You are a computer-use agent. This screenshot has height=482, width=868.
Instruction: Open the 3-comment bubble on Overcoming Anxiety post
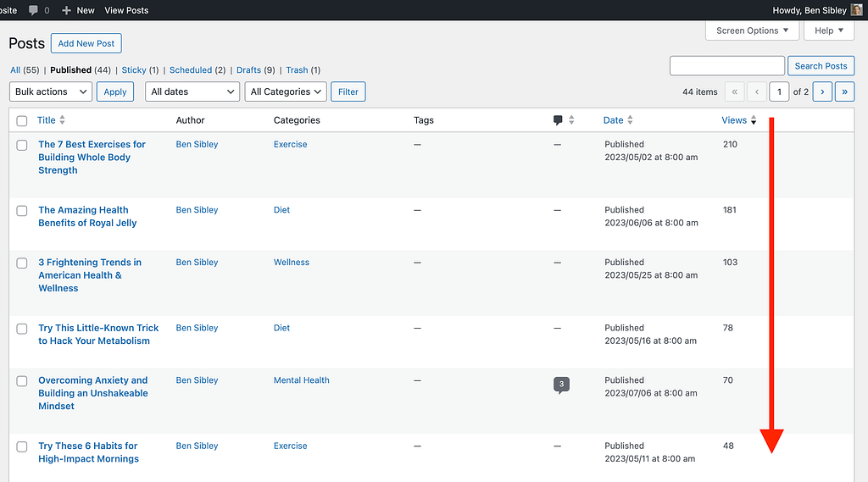point(560,385)
